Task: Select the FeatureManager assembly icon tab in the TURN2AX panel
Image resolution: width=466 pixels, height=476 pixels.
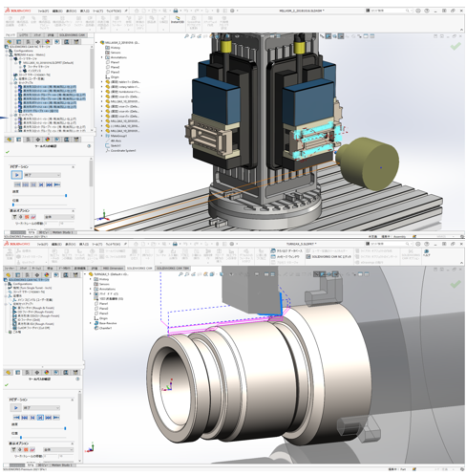Action: point(9,275)
